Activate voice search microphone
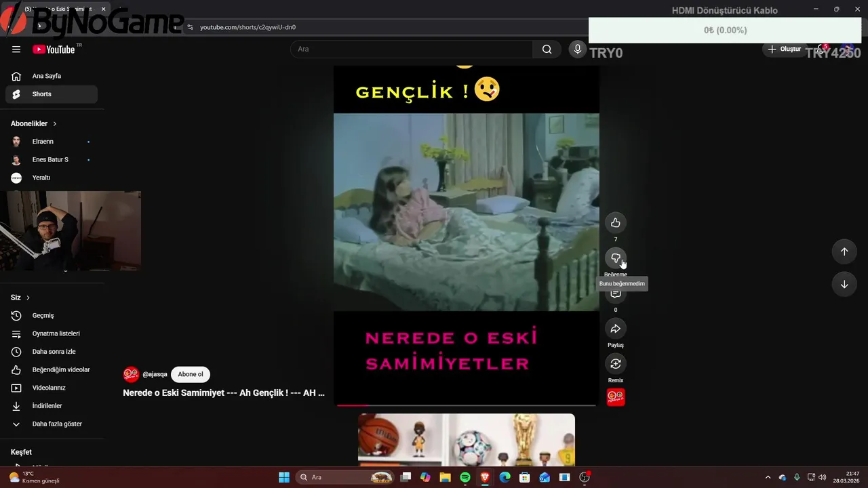Viewport: 868px width, 488px height. pos(577,49)
